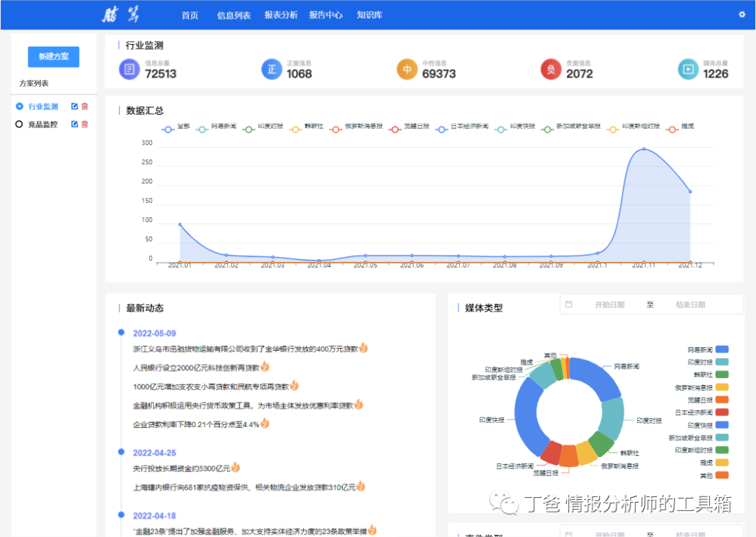Click the 新建方案 button
The height and width of the screenshot is (537, 756).
pyautogui.click(x=53, y=57)
